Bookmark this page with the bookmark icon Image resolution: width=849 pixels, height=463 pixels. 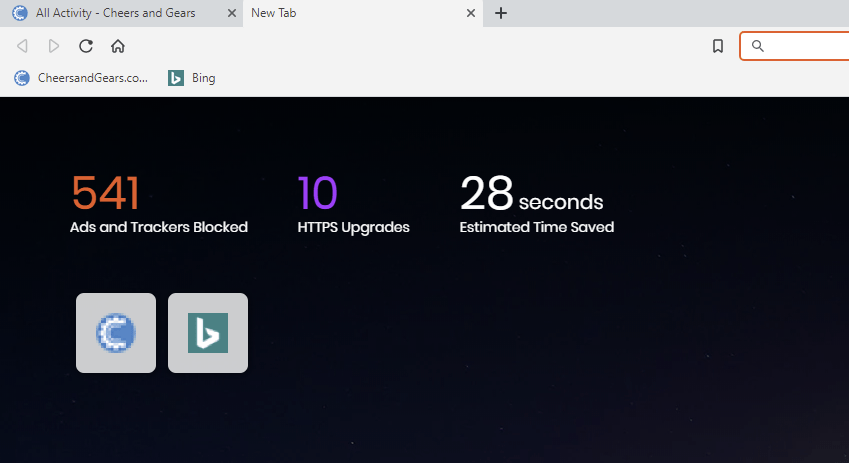click(718, 46)
